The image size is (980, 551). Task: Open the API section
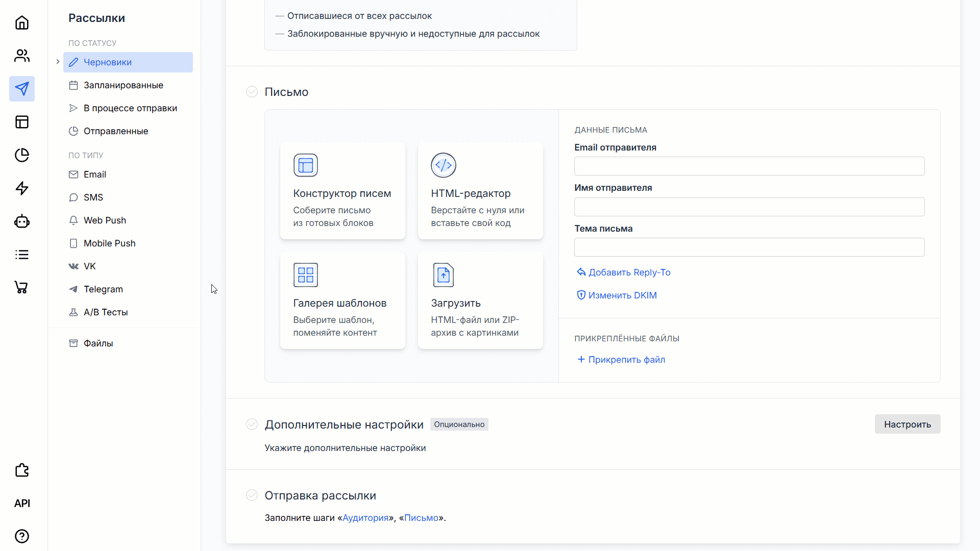(x=22, y=503)
